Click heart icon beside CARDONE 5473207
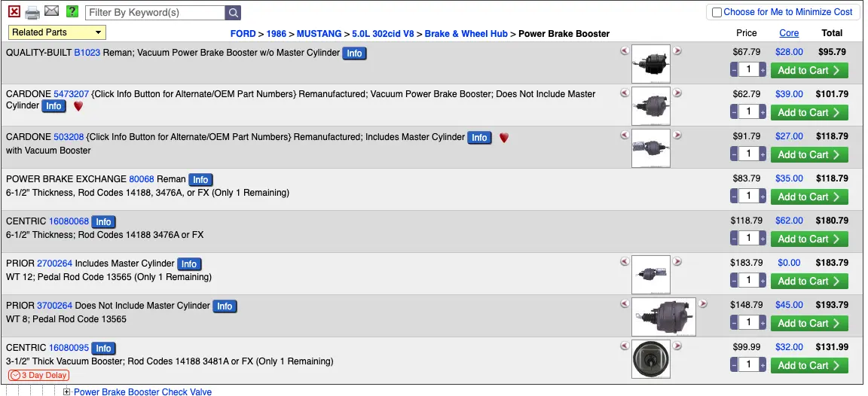The image size is (868, 396). tap(78, 106)
